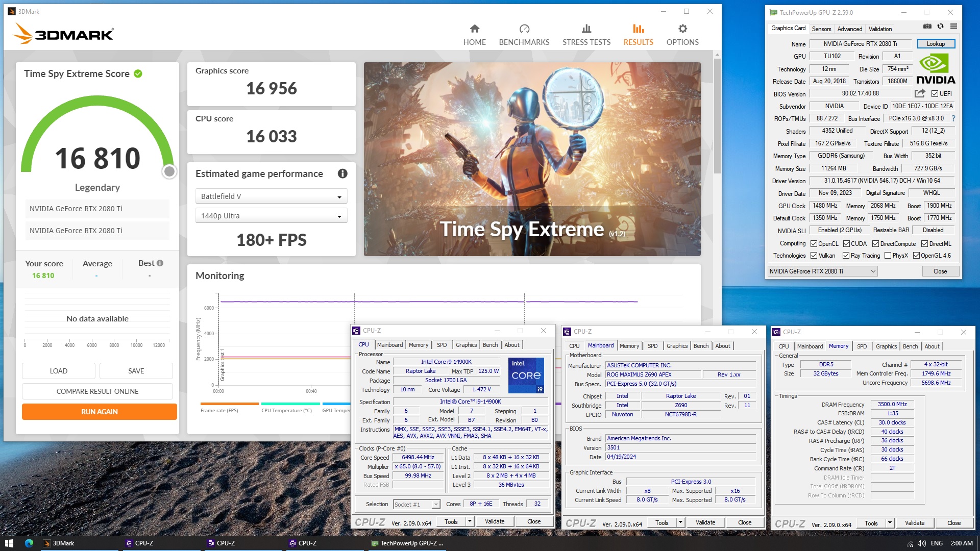Open the 1440p Ultra resolution dropdown
Viewport: 980px width, 551px height.
(272, 216)
